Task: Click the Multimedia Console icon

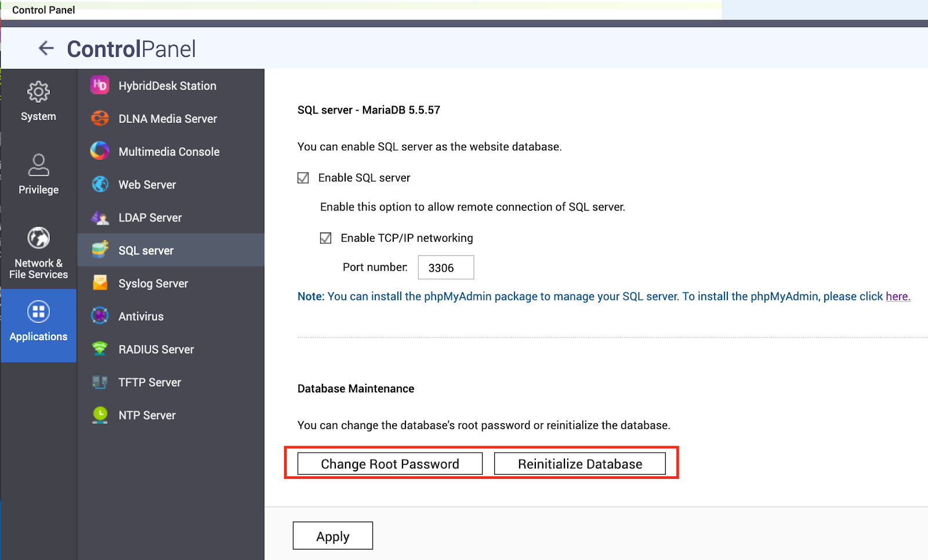Action: coord(100,151)
